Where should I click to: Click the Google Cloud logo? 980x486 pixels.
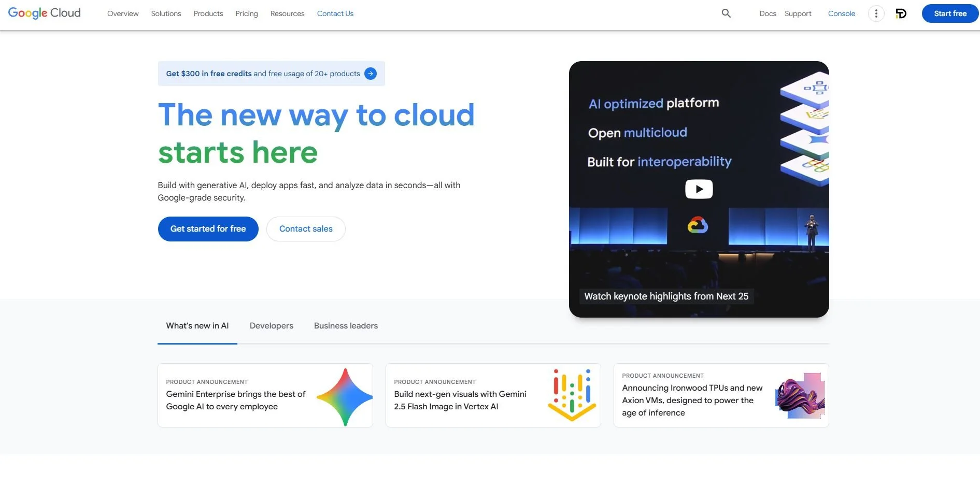point(45,13)
